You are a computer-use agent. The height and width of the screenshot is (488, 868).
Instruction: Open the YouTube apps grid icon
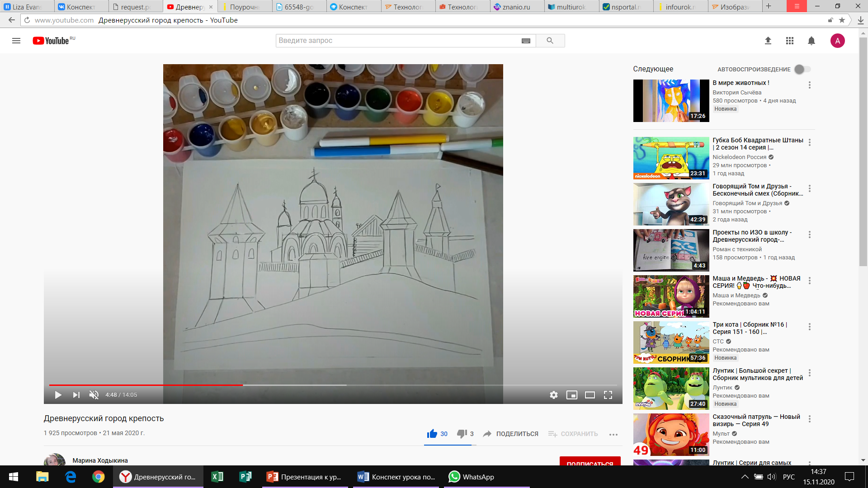pyautogui.click(x=790, y=41)
